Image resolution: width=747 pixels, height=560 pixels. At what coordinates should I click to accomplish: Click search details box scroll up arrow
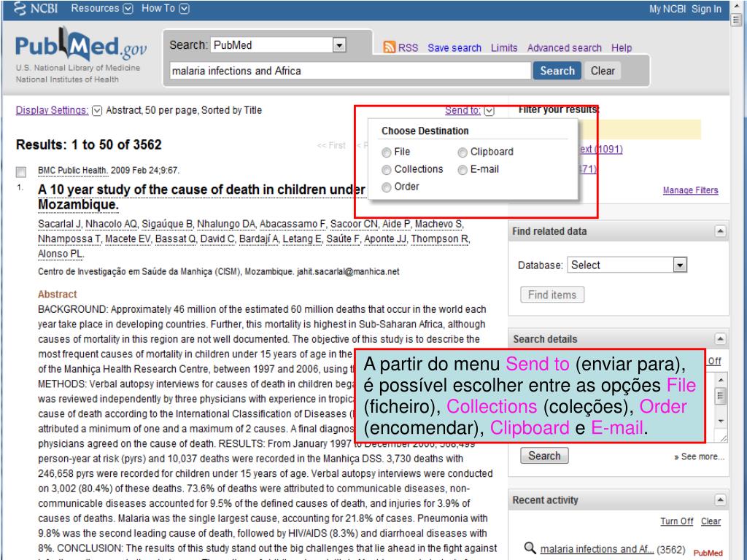[720, 380]
